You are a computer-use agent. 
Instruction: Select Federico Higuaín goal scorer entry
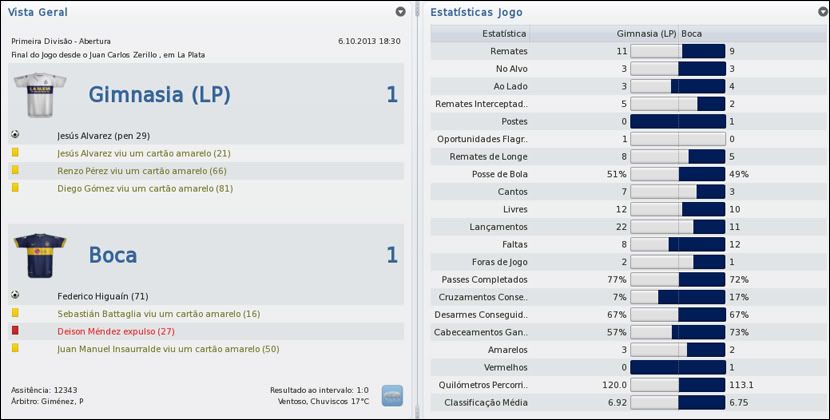[x=103, y=296]
